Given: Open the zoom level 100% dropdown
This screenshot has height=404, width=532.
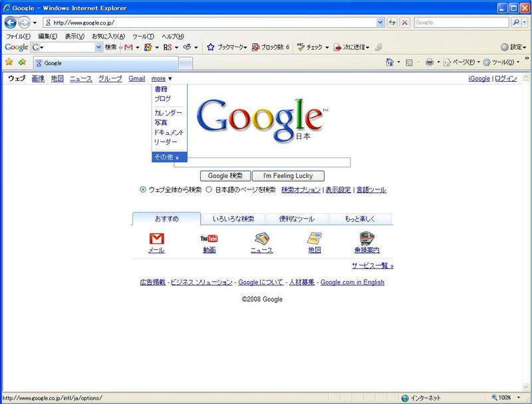Looking at the screenshot, I should click(x=519, y=397).
